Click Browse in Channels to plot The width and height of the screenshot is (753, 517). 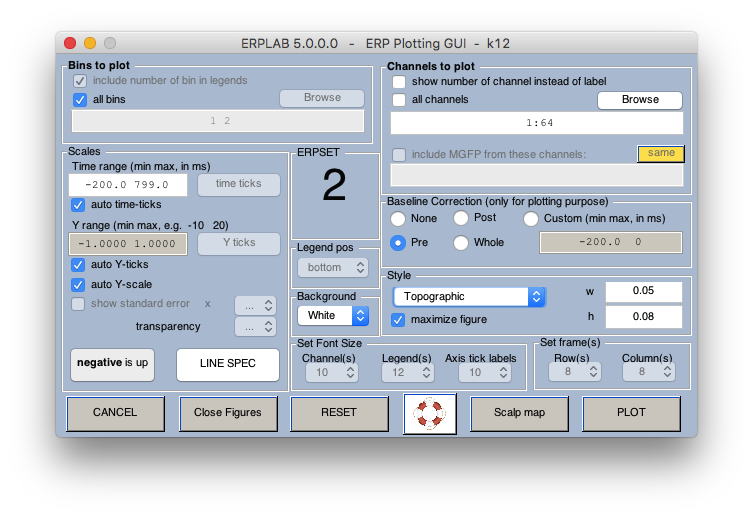coord(640,100)
